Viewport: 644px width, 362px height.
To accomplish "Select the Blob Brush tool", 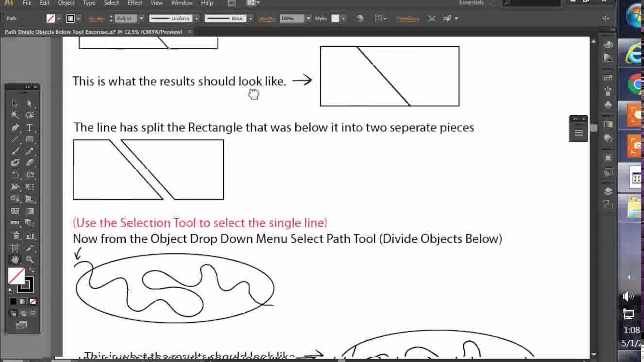I will 15,163.
